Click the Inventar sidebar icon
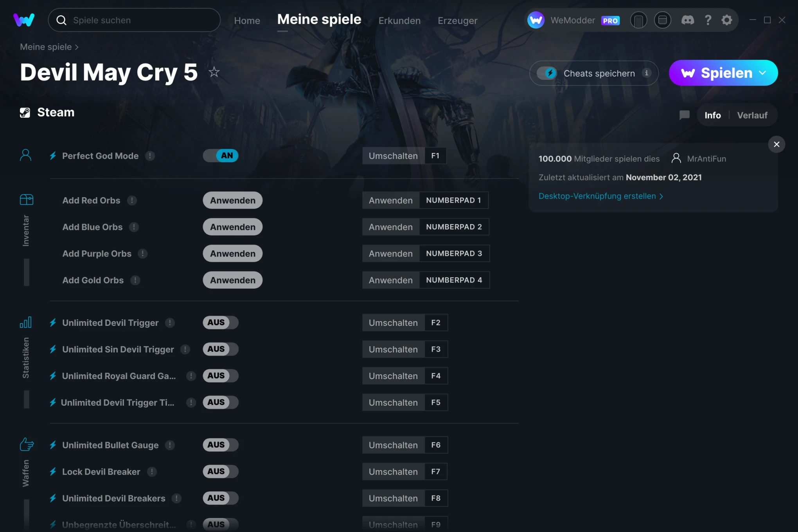Viewport: 798px width, 532px height. pos(26,199)
